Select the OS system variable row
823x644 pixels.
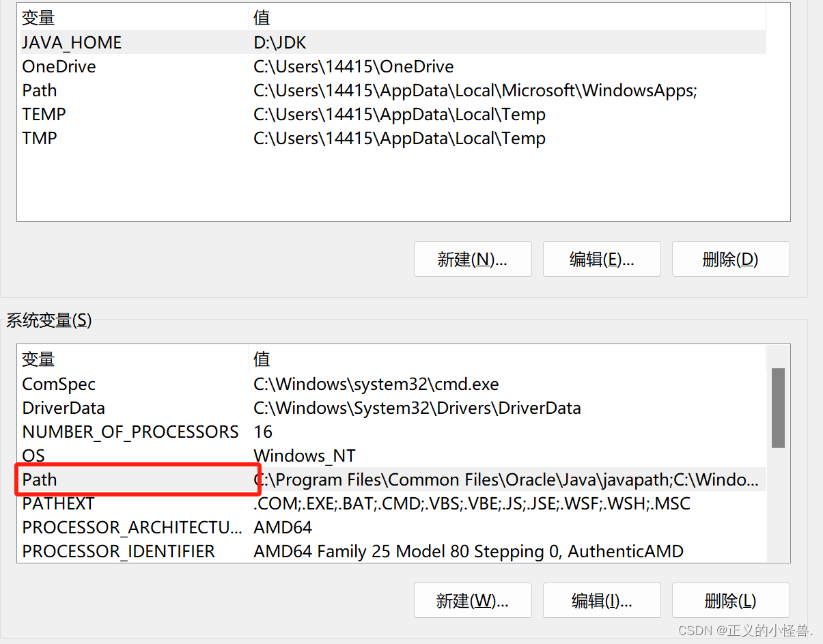[393, 456]
